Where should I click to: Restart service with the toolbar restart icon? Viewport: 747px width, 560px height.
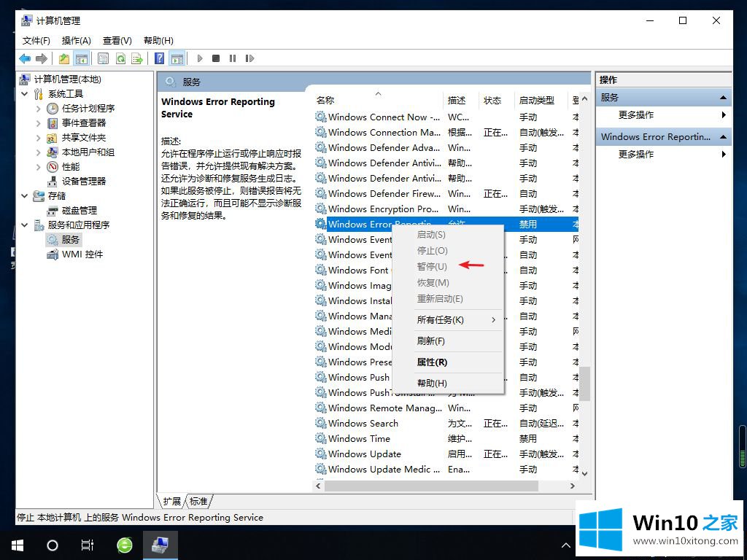[x=249, y=58]
